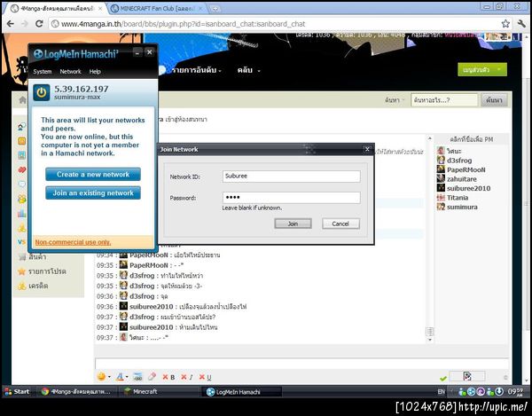Toggle bold formatting B in chat toolbar
This screenshot has height=416, width=532.
tap(168, 377)
